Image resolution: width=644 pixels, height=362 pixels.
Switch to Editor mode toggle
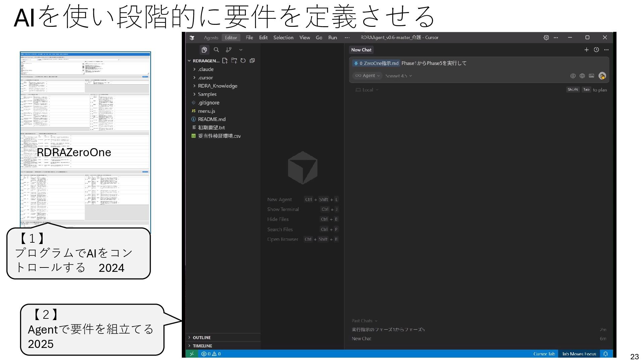pos(231,38)
